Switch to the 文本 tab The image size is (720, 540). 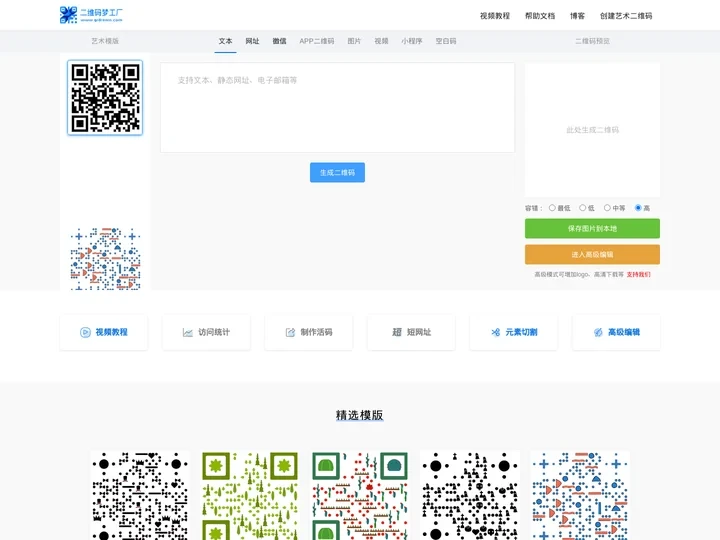(225, 41)
